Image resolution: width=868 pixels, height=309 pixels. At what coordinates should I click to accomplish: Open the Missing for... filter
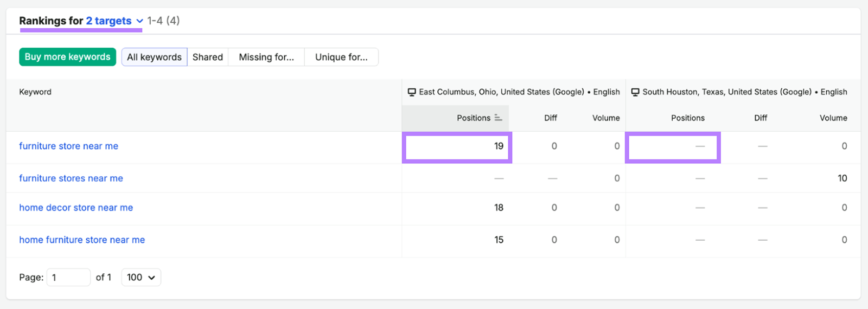tap(266, 57)
